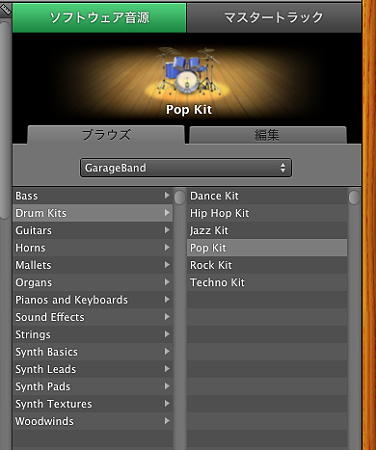Select the Organs category
Screen dimensions: 376x450
[93, 282]
